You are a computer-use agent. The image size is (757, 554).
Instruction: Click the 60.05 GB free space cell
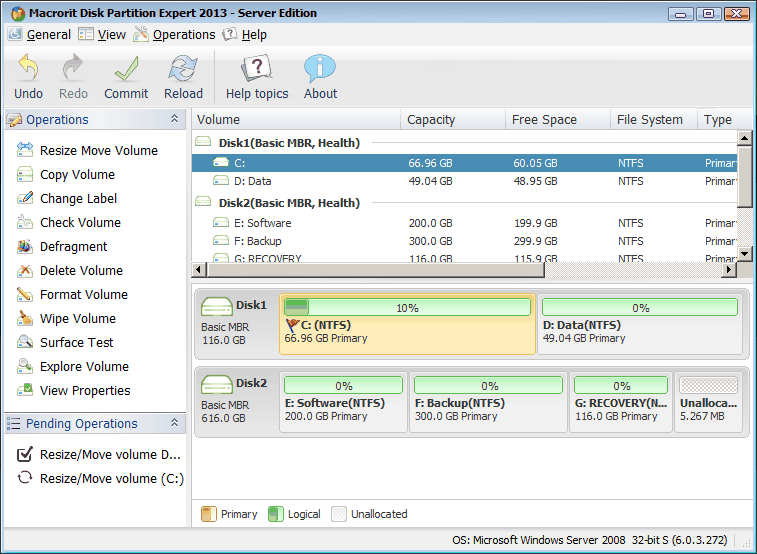(x=535, y=163)
